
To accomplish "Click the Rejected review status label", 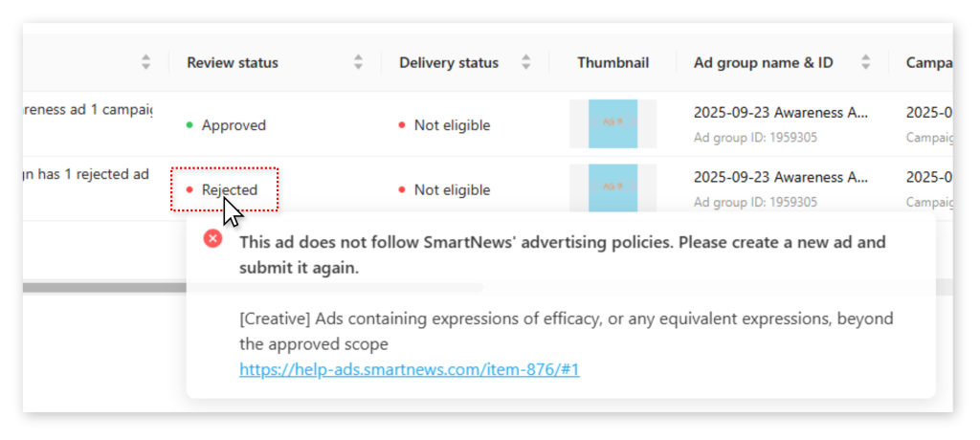I will coord(230,189).
